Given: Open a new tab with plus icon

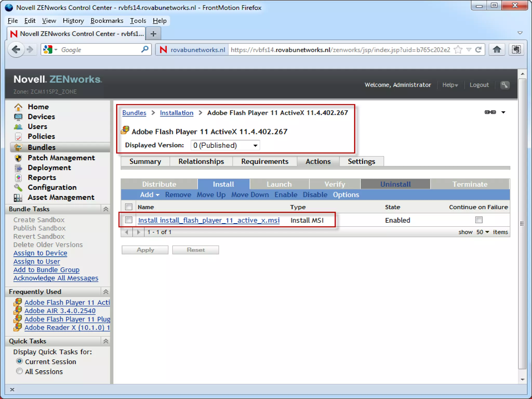Looking at the screenshot, I should (x=154, y=34).
